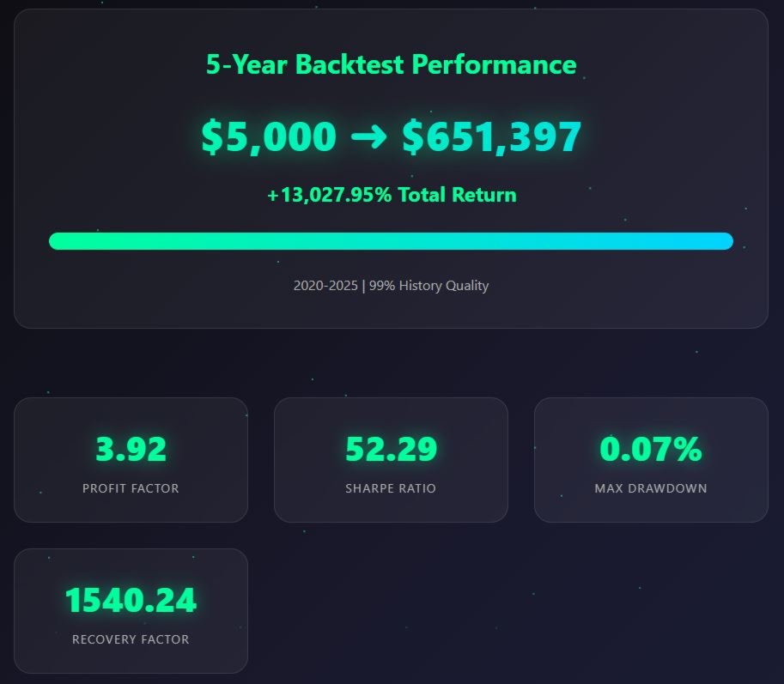Open the Max Drawdown stat card
Screen dimensions: 784x684
[651, 460]
